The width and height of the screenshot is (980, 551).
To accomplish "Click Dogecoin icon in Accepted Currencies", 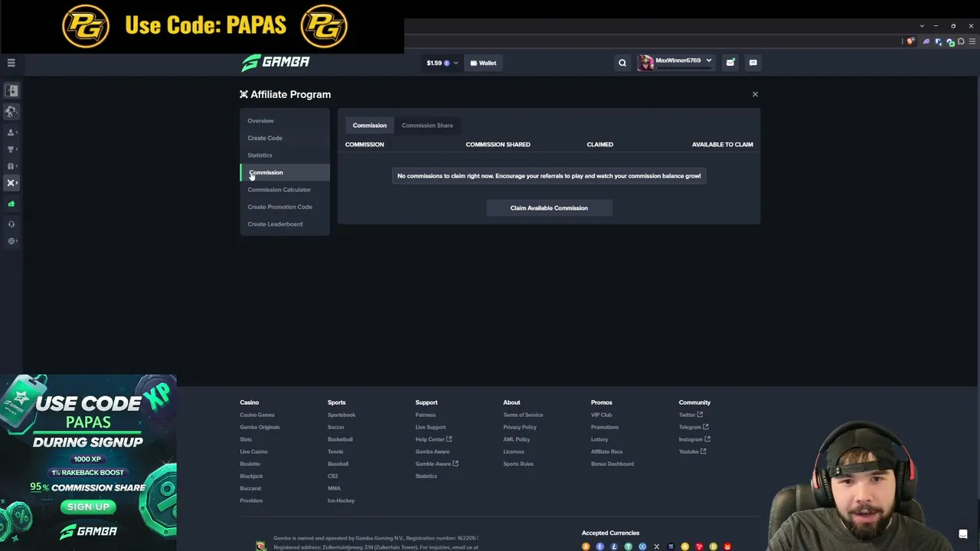I will pyautogui.click(x=714, y=546).
